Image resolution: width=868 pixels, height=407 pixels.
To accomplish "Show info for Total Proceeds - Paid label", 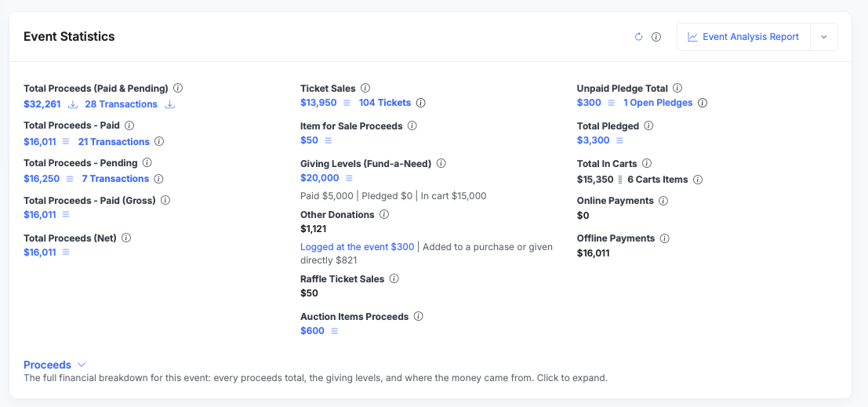I will (129, 125).
